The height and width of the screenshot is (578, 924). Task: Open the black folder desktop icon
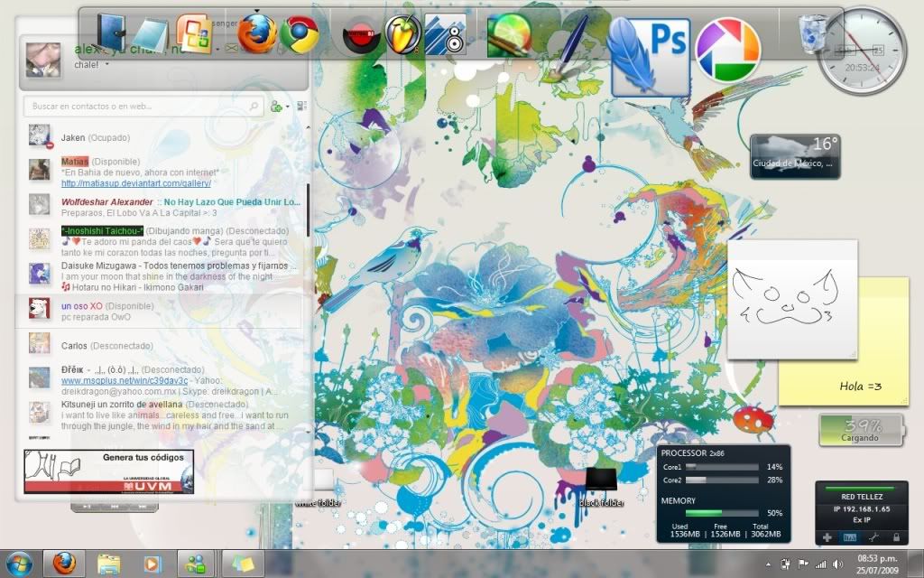pos(601,488)
